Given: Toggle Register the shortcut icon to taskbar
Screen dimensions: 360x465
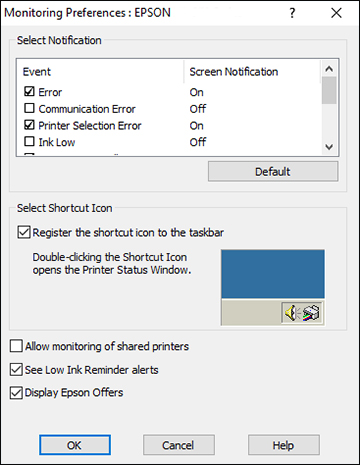Looking at the screenshot, I should click(x=24, y=232).
